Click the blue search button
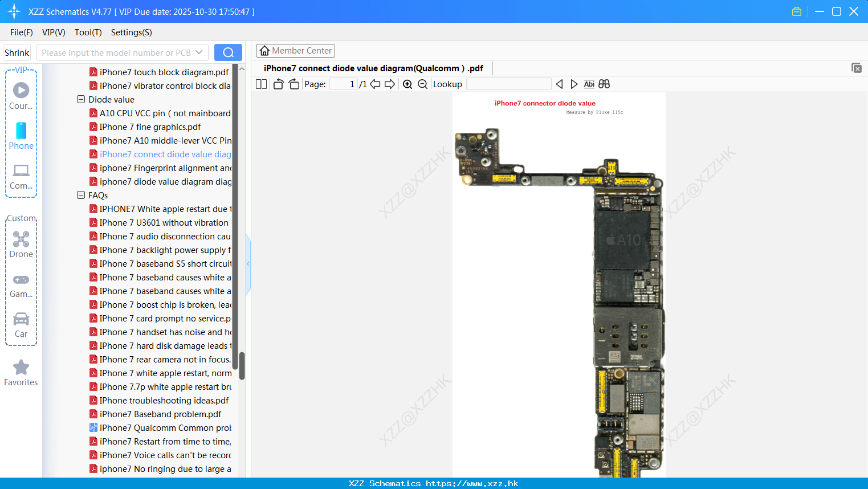The width and height of the screenshot is (868, 489). (228, 52)
